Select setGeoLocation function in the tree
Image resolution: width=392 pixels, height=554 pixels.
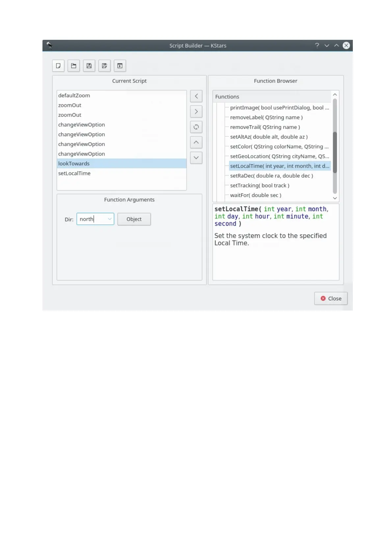(279, 156)
